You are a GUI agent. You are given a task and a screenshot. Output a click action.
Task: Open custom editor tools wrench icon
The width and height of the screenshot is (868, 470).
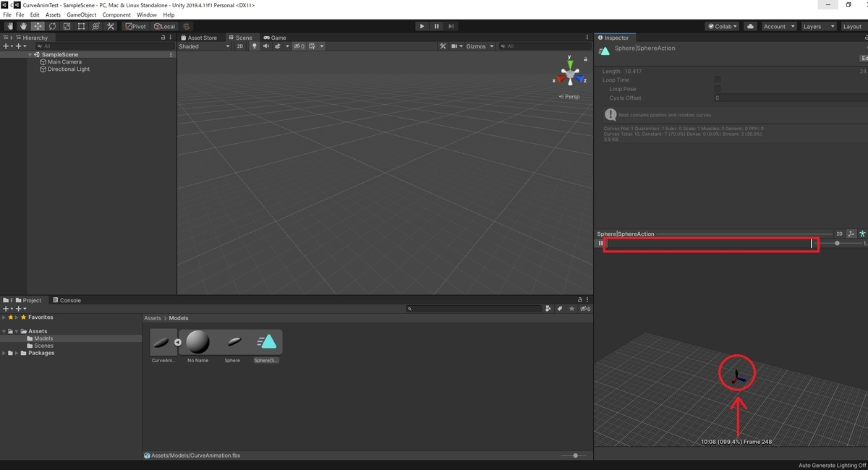[x=111, y=26]
